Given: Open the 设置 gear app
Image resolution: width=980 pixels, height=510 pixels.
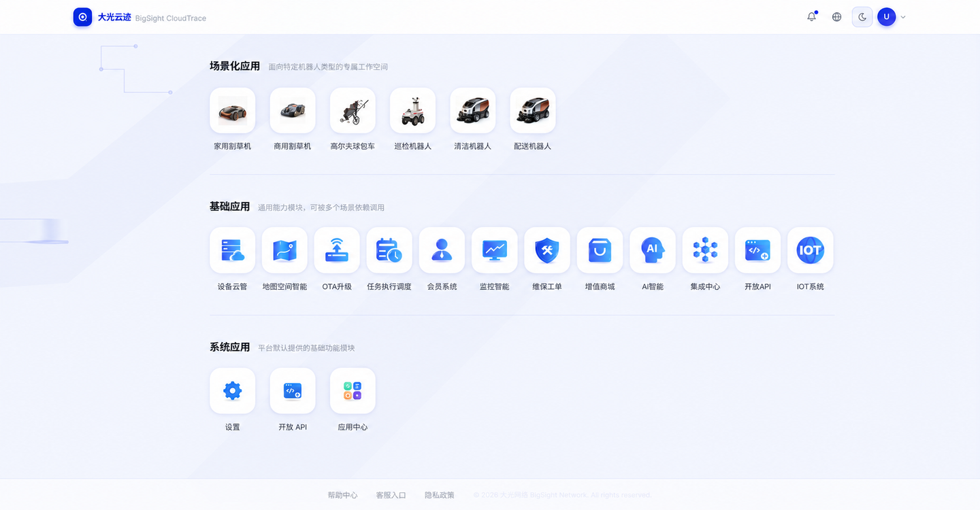Looking at the screenshot, I should (x=233, y=391).
